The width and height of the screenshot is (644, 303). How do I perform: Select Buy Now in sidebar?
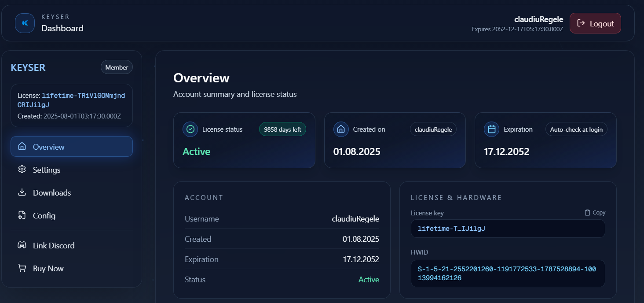[72, 268]
